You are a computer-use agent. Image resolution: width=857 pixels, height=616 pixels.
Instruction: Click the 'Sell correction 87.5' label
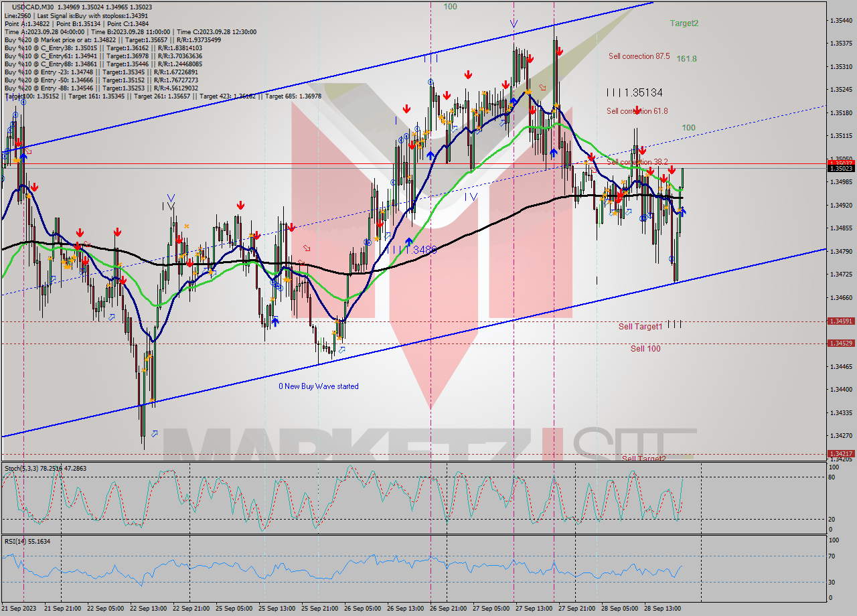coord(639,56)
